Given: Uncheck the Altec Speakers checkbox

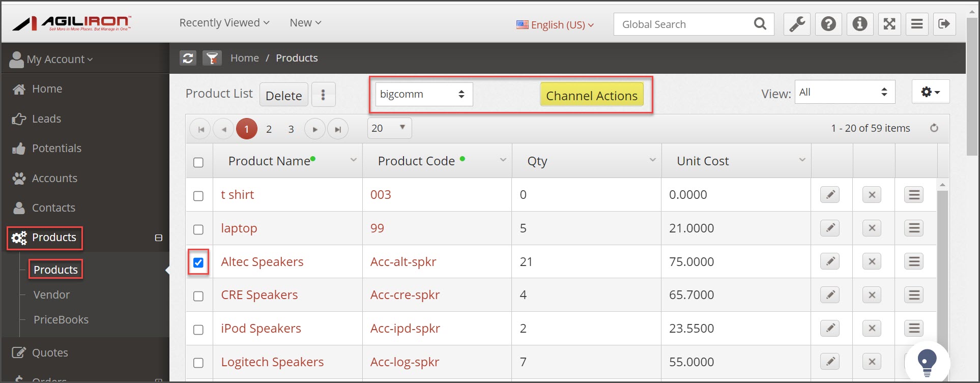Looking at the screenshot, I should click(x=198, y=262).
